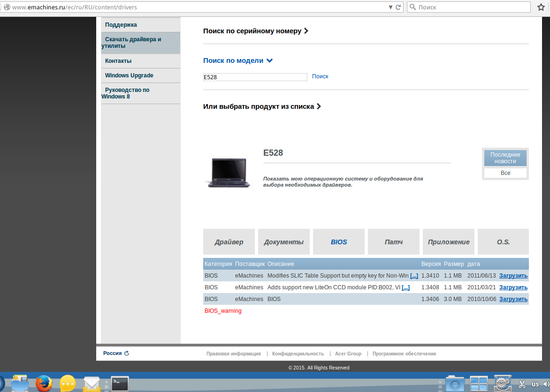Expand the '[...]' on the LiteOn CCD description
Viewport: 550px width, 392px height.
pyautogui.click(x=405, y=287)
